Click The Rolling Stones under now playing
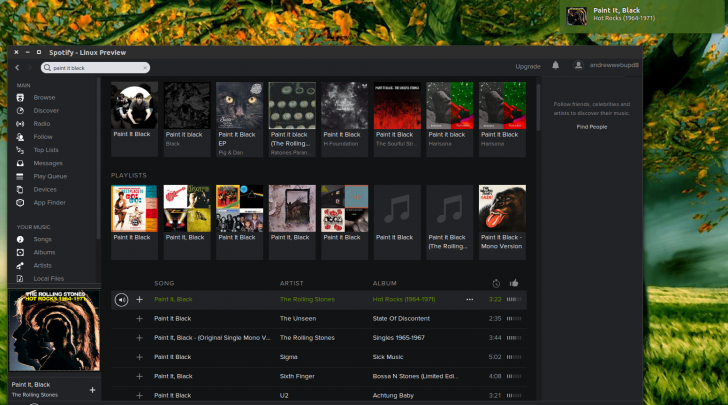 [35, 395]
